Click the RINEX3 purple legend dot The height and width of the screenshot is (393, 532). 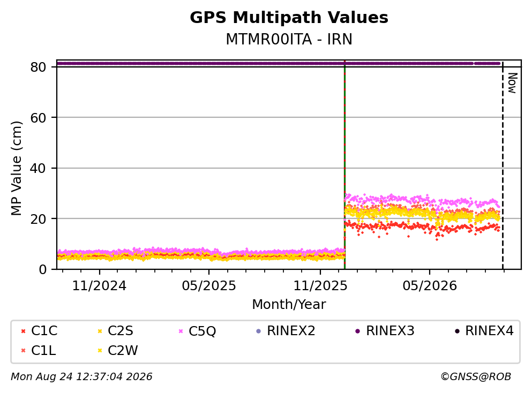(x=357, y=331)
